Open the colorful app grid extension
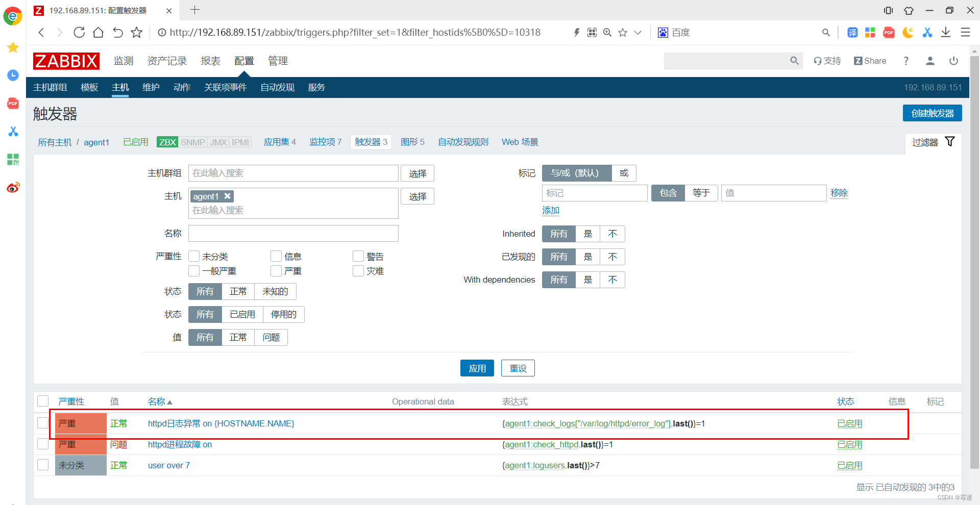 tap(870, 33)
